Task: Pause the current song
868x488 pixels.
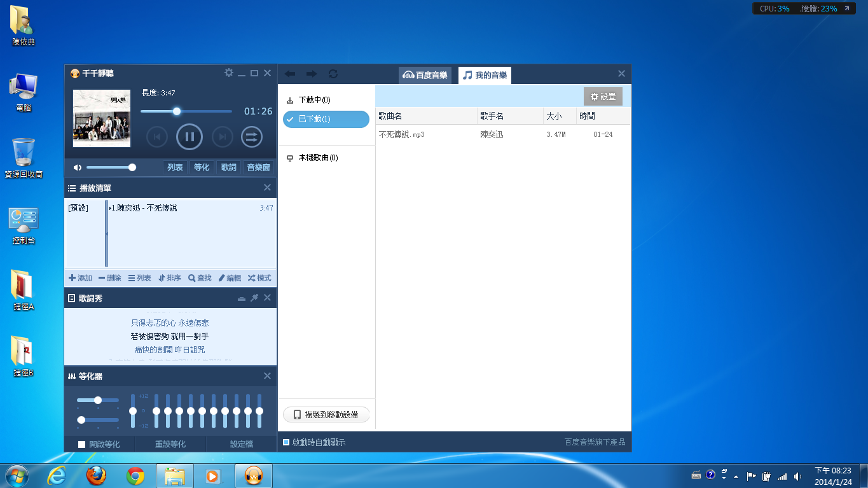Action: (x=189, y=136)
